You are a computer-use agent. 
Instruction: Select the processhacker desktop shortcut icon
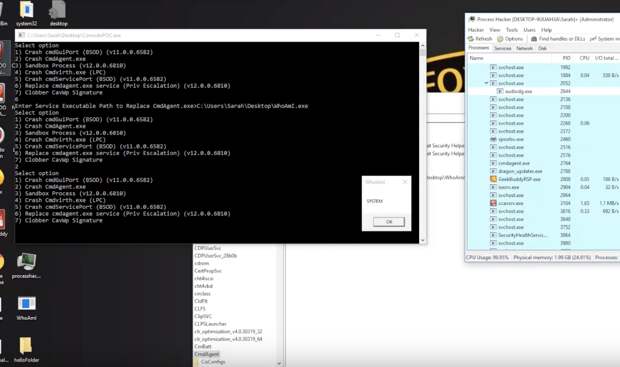pos(26,262)
